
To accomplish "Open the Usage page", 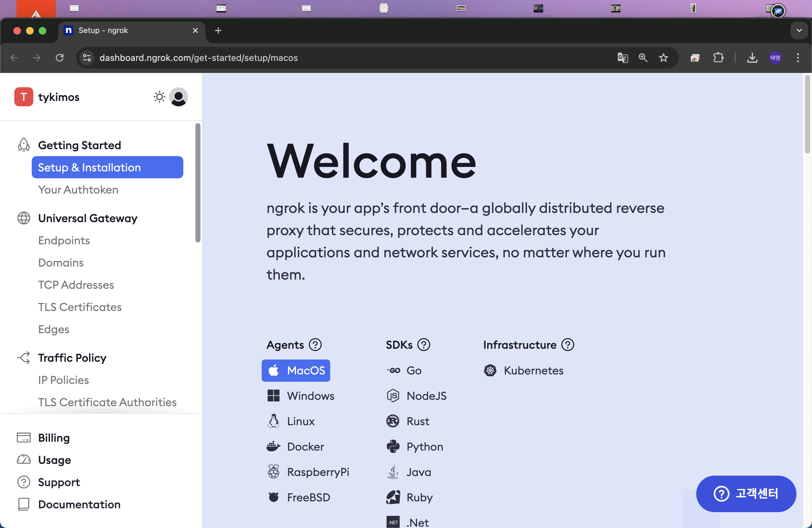I will (x=55, y=460).
